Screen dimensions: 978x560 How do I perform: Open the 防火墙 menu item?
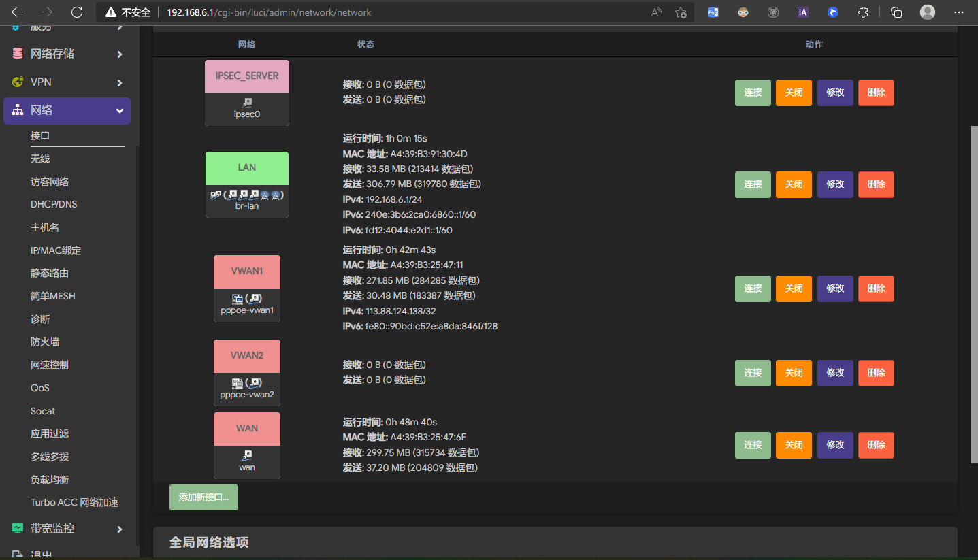[x=45, y=342]
